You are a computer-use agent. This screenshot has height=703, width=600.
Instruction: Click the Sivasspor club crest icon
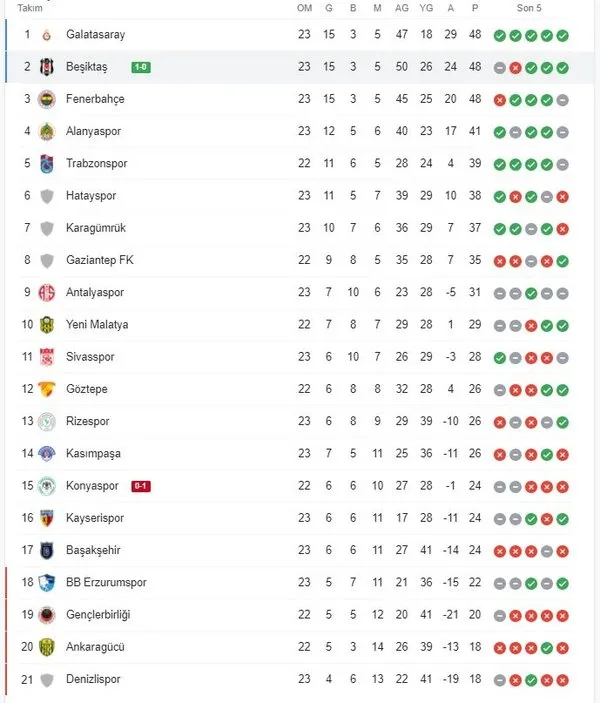tap(46, 357)
